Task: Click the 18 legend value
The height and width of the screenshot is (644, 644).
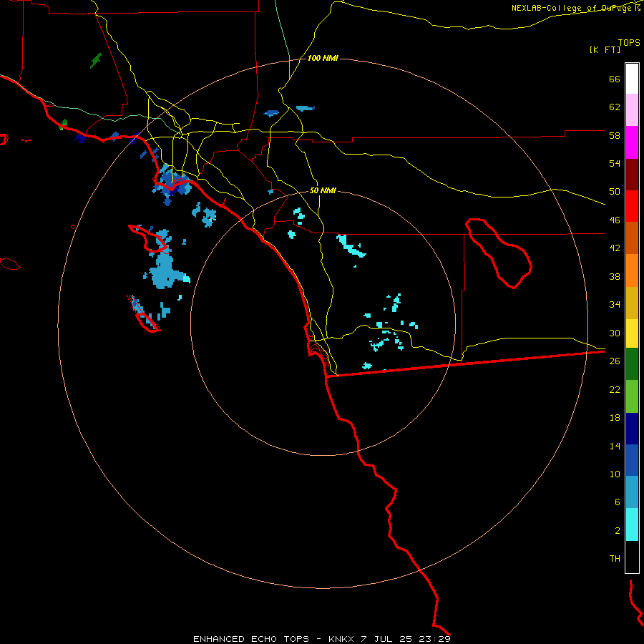Action: 615,418
